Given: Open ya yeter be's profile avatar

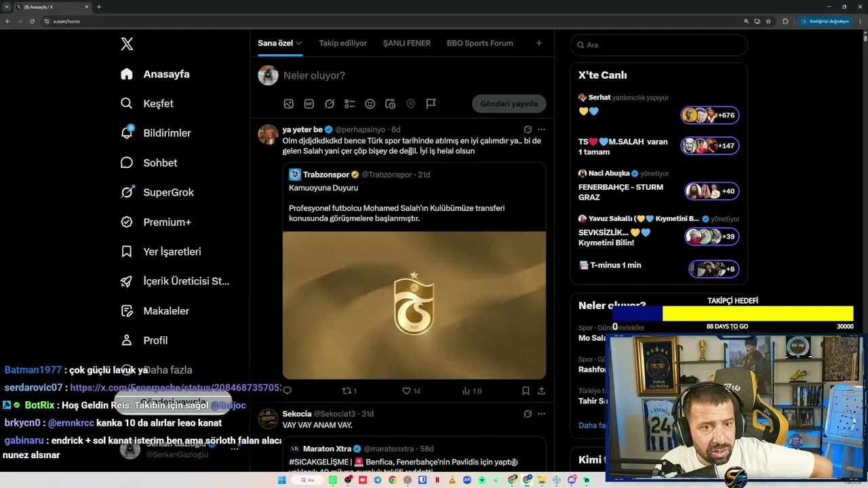Looking at the screenshot, I should pos(268,134).
